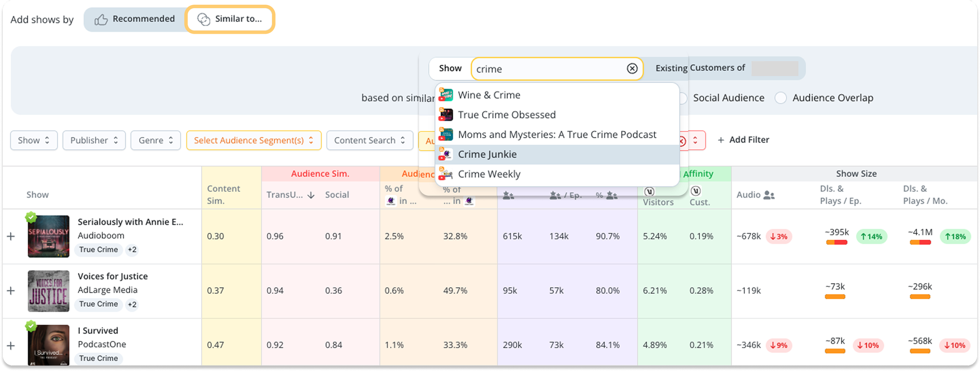This screenshot has width=980, height=371.
Task: Choose Moms and Mysteries suggestion
Action: 557,134
